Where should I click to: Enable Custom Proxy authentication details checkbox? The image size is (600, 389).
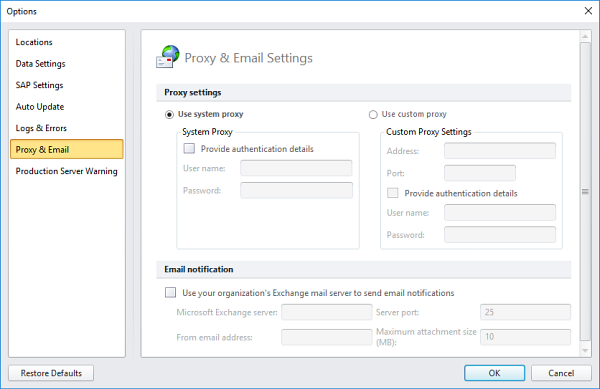pyautogui.click(x=393, y=193)
